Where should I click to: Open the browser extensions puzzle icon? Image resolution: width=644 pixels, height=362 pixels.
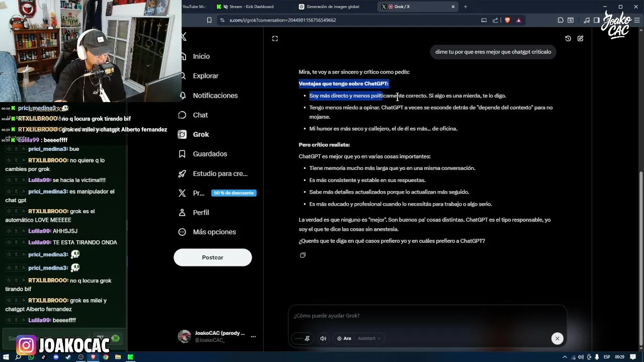click(x=560, y=20)
